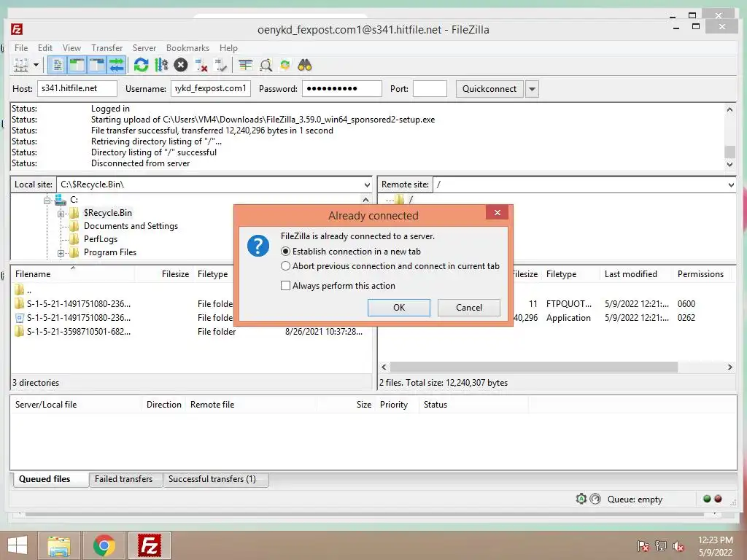Select Abort previous connection and connect option

[390, 266]
